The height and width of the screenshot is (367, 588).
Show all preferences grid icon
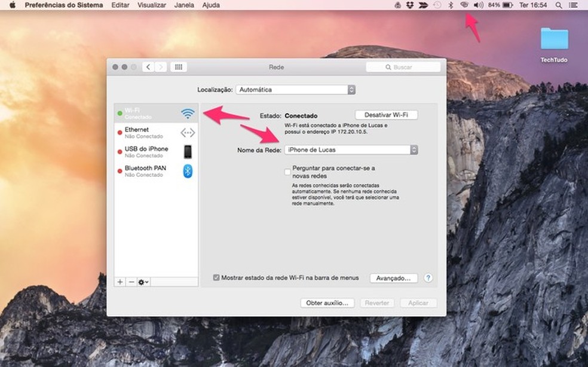click(179, 67)
